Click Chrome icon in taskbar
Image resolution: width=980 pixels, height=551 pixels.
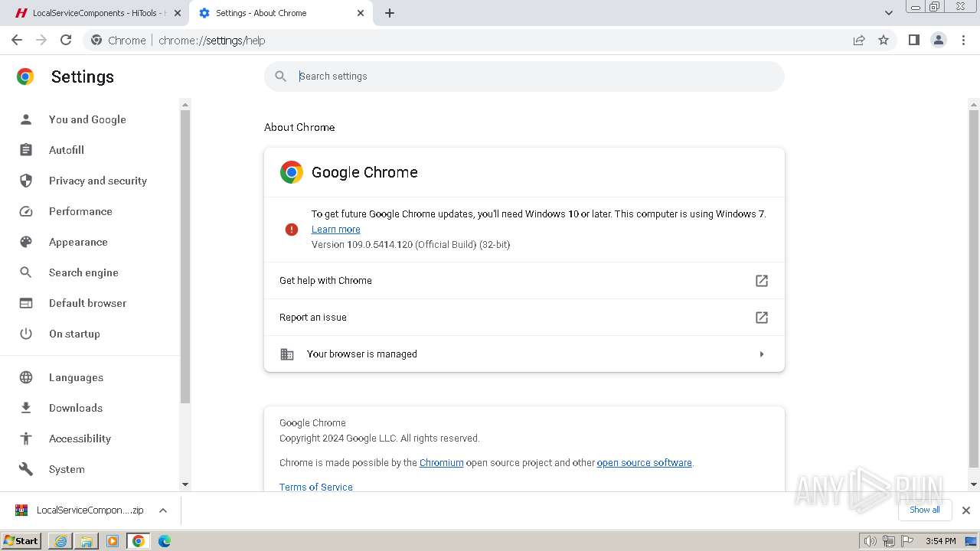pos(139,541)
